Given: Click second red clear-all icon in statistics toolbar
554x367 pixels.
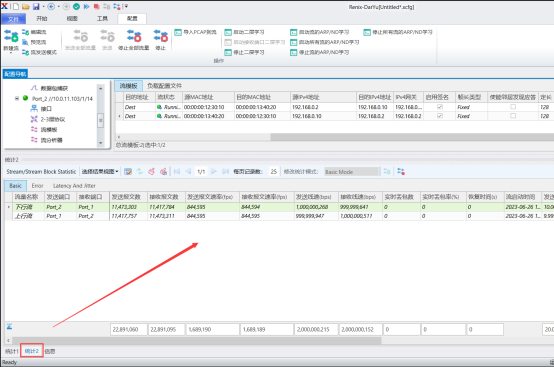Looking at the screenshot, I should point(163,172).
